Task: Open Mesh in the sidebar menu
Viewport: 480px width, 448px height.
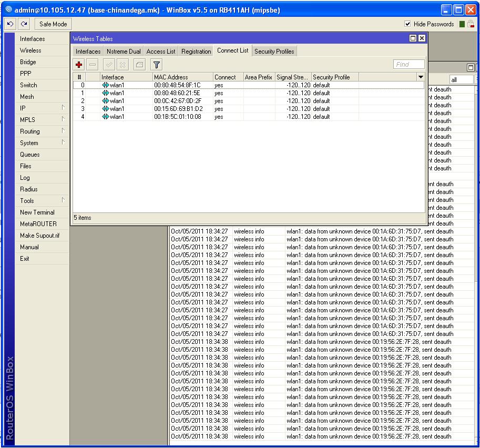Action: 27,97
